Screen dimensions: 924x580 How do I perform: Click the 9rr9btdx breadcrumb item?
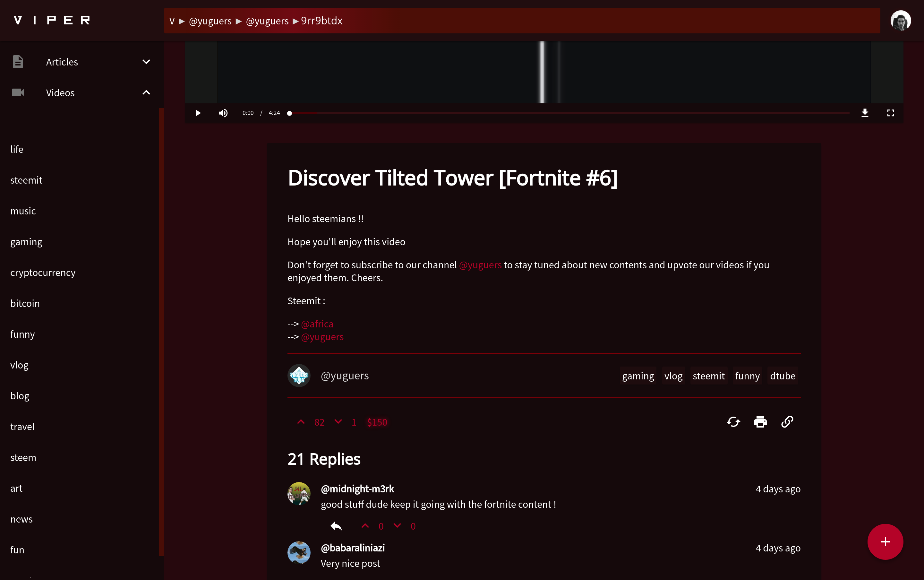tap(322, 21)
